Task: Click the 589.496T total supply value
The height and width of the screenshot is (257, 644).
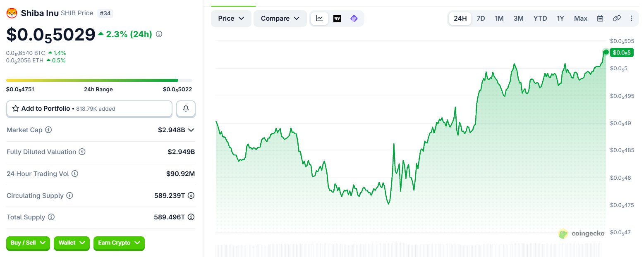Action: (x=170, y=217)
